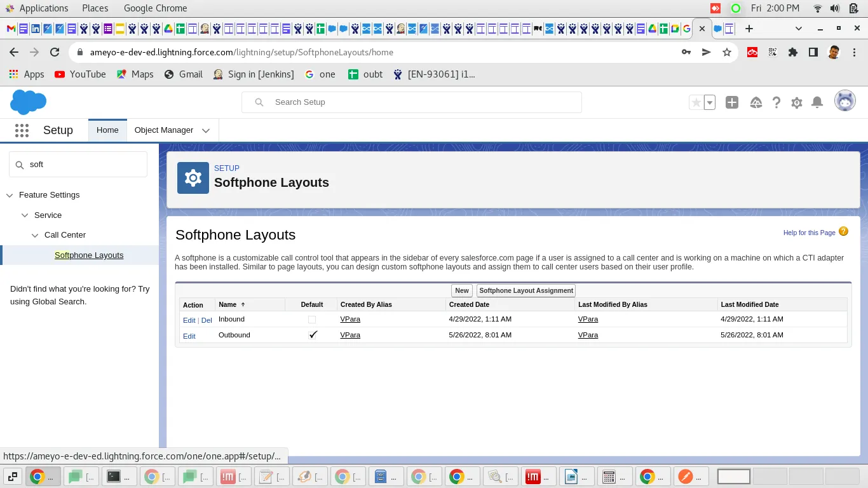Open the Setup gear menu

(x=797, y=102)
